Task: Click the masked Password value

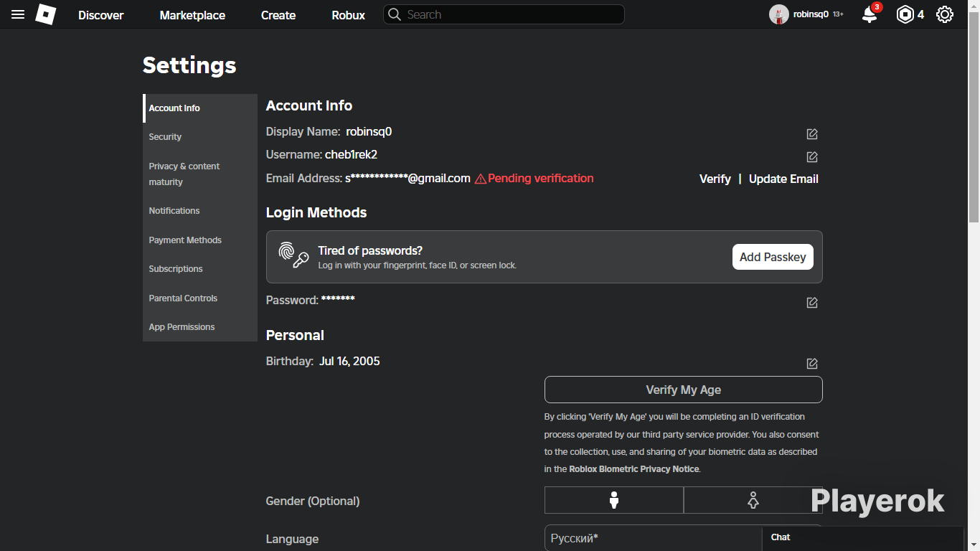Action: (x=338, y=299)
